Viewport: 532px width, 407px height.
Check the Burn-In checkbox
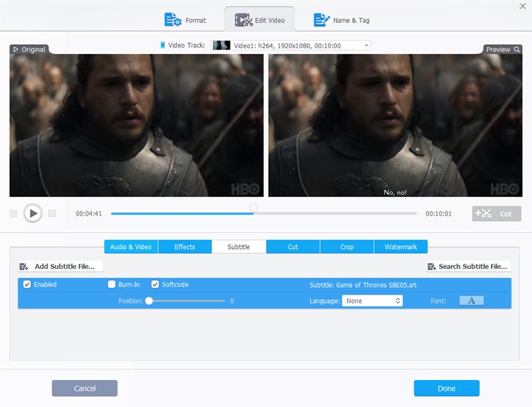pyautogui.click(x=111, y=284)
